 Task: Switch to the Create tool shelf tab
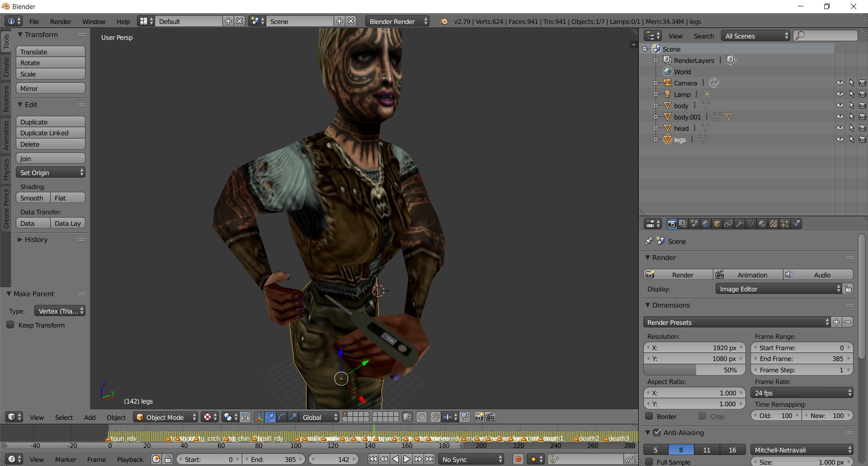(6, 67)
